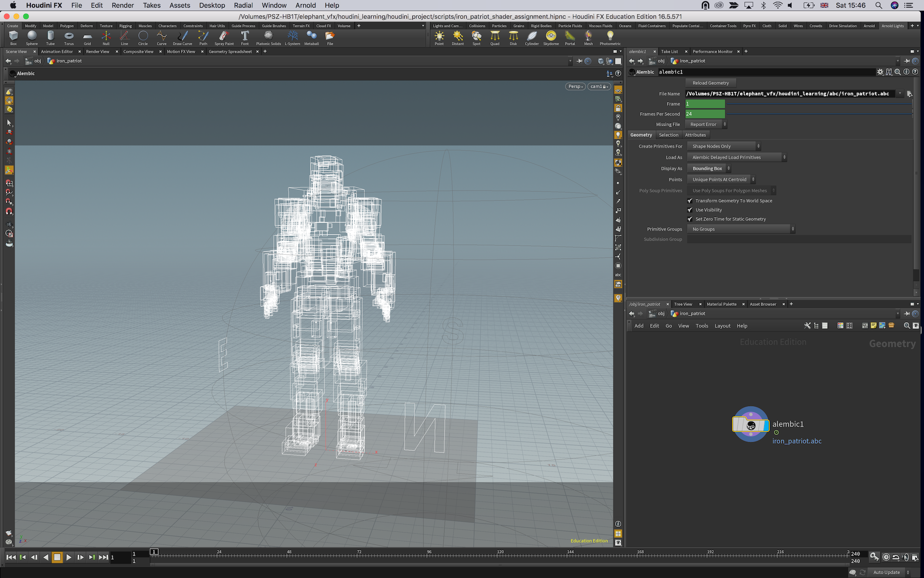This screenshot has width=924, height=578.
Task: Click the Null shelf tool
Action: [x=106, y=38]
